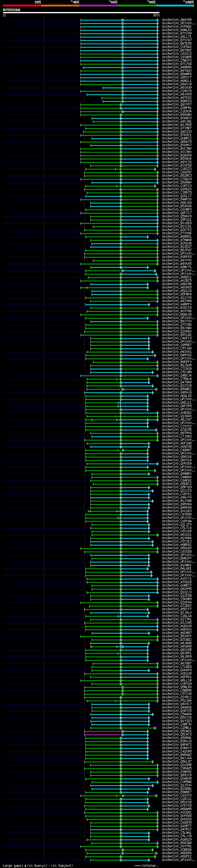Select hit label UniRef100_Q4PAJ6
The height and width of the screenshot is (868, 197).
177,393
